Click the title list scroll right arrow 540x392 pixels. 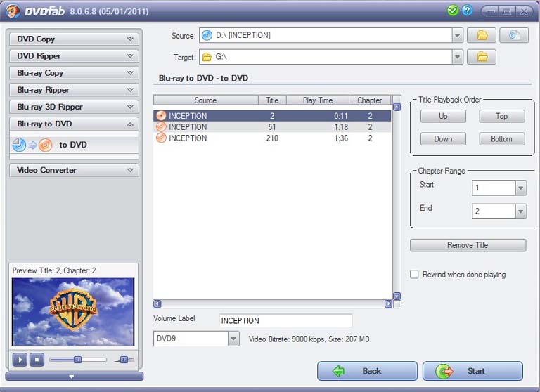point(388,304)
